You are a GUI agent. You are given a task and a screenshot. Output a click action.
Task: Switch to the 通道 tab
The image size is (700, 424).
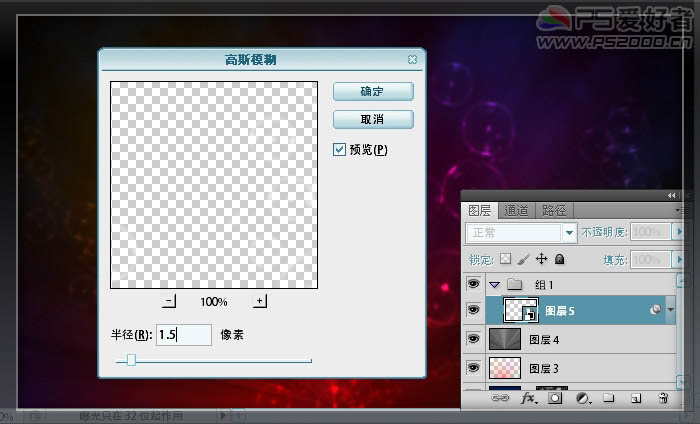(x=516, y=210)
